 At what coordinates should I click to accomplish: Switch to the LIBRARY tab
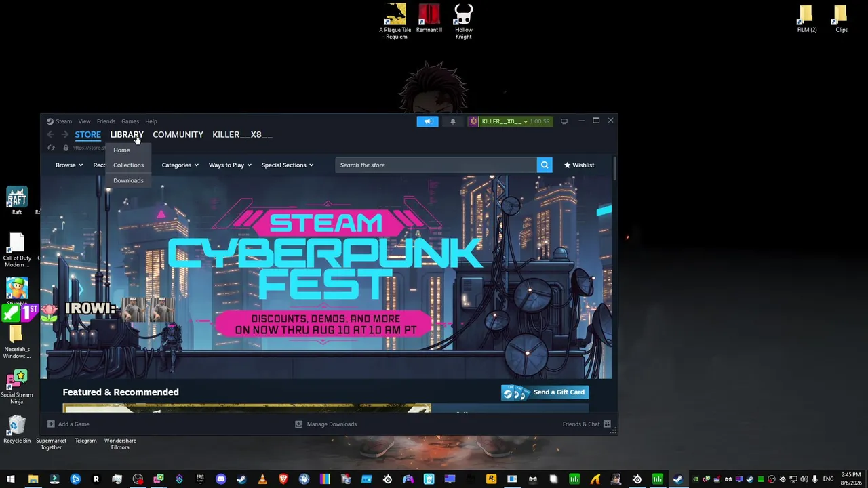click(x=127, y=134)
